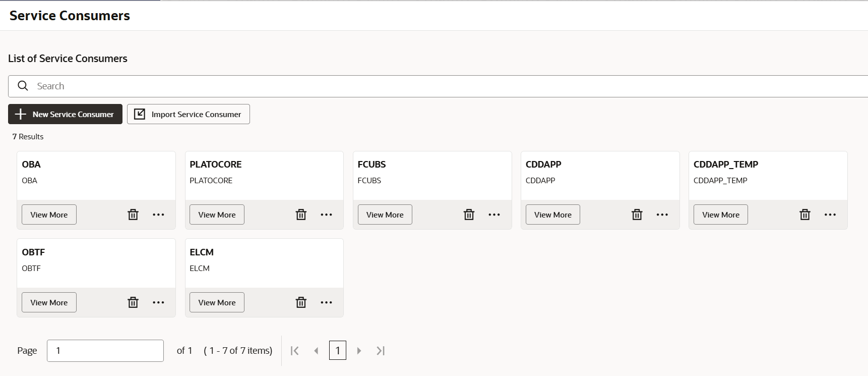Open three-dot menu on FCUBS card

[494, 214]
